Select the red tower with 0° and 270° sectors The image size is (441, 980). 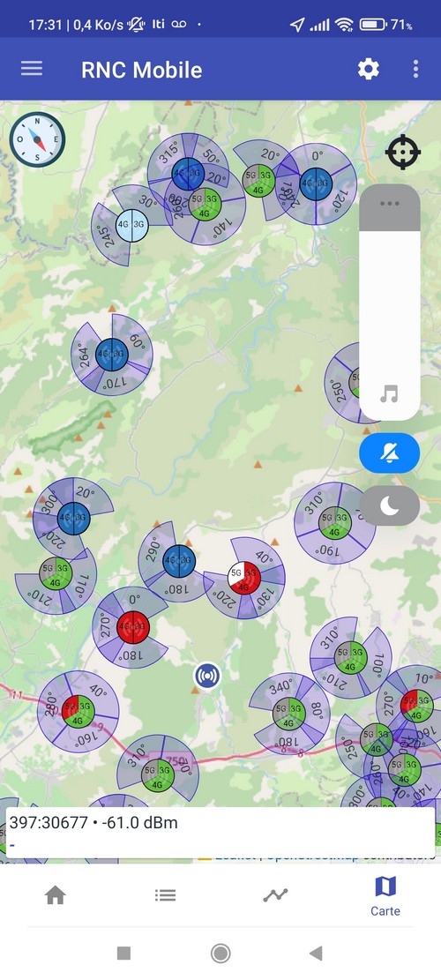coord(134,626)
